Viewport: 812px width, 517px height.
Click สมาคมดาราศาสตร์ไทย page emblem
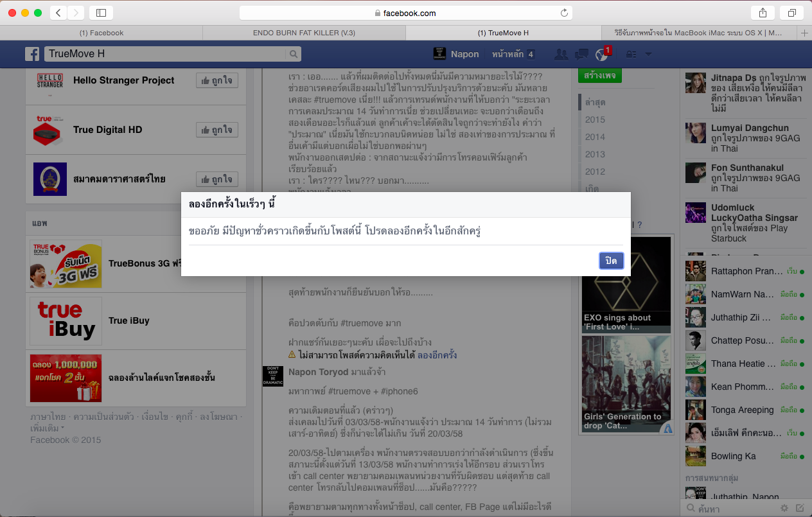(x=50, y=179)
